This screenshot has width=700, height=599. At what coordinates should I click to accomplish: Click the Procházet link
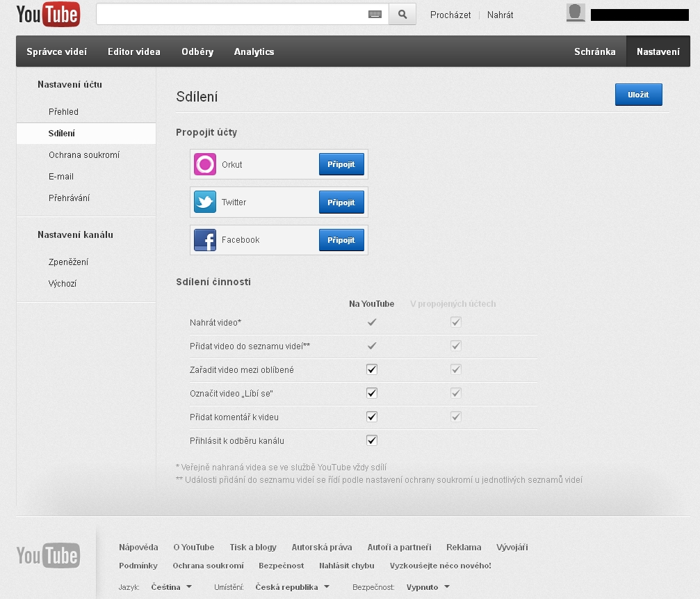(x=450, y=15)
